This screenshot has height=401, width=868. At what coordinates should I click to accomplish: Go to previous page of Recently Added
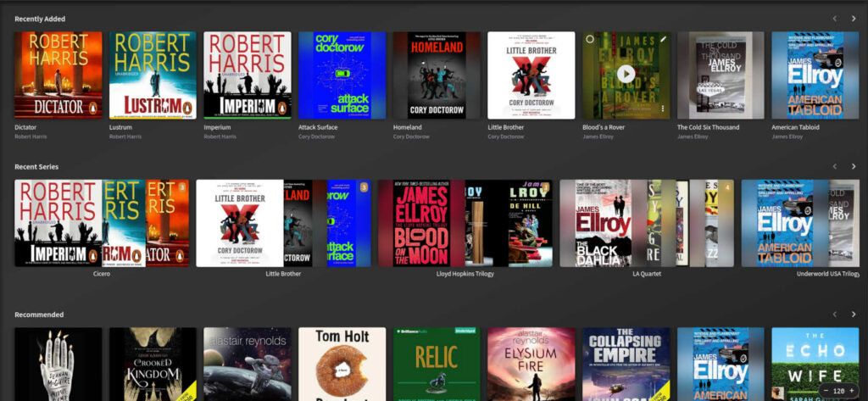click(835, 19)
